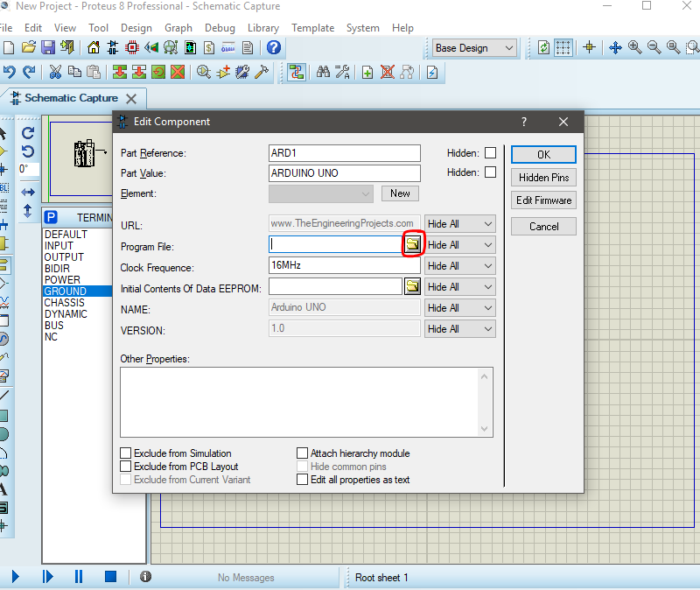Screen dimensions: 700x590
Task: Click the Wire Autorouter toggle icon
Action: 297,72
